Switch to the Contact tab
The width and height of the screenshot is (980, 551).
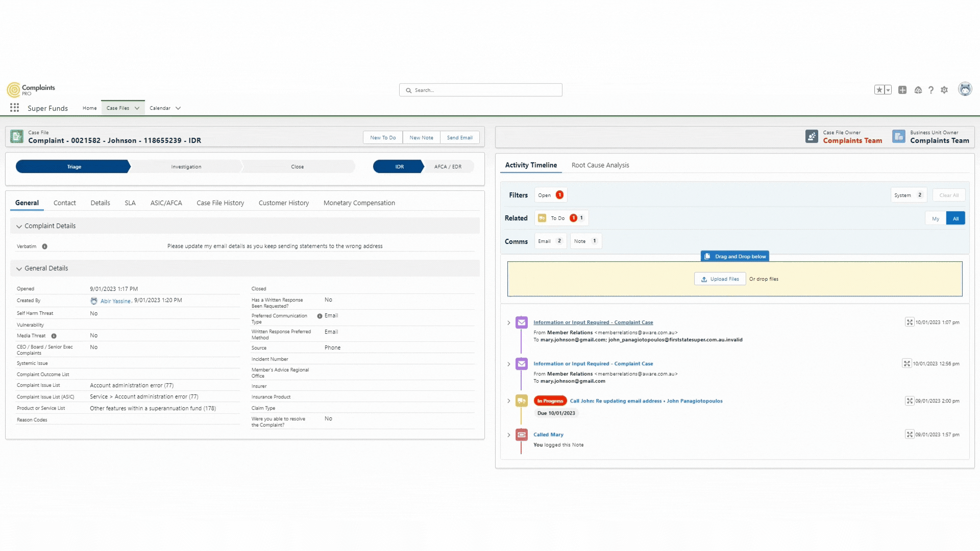pos(64,203)
